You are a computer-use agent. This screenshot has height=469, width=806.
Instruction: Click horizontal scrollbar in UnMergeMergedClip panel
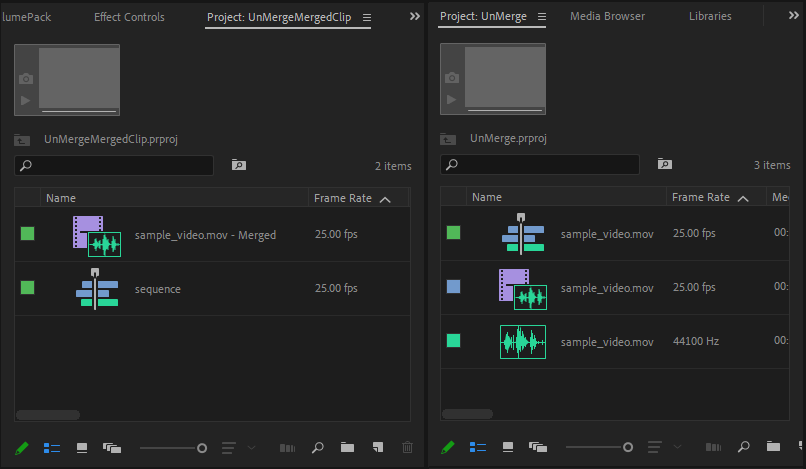[48, 414]
